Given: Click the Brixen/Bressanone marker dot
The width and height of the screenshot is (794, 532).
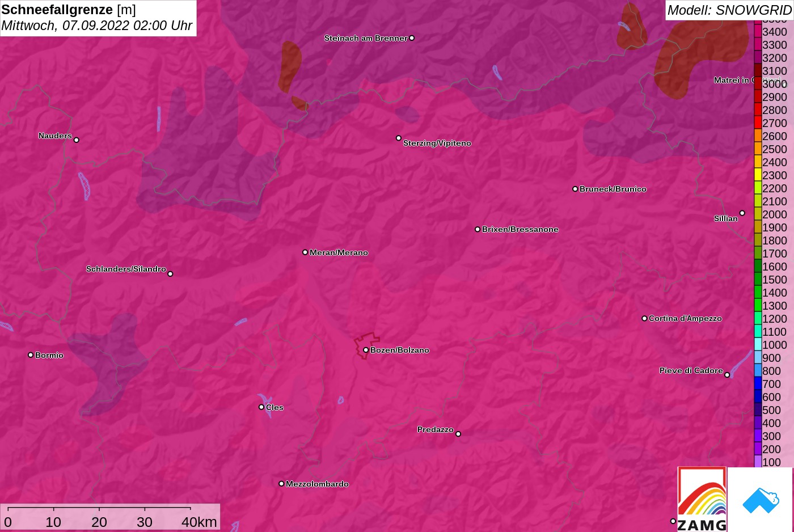Looking at the screenshot, I should click(x=478, y=229).
